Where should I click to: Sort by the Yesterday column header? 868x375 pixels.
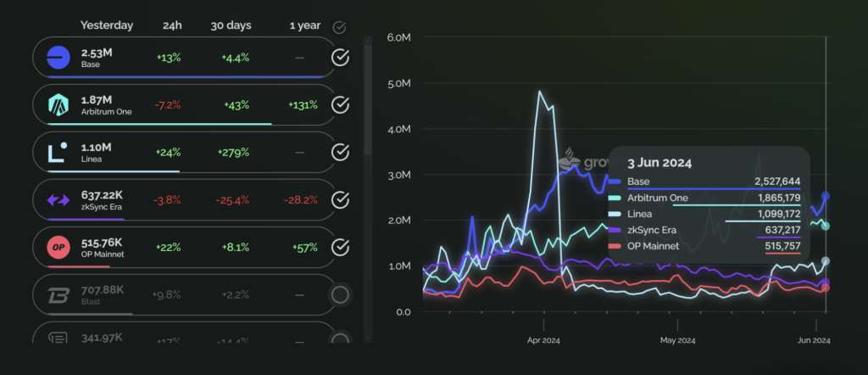coord(107,25)
